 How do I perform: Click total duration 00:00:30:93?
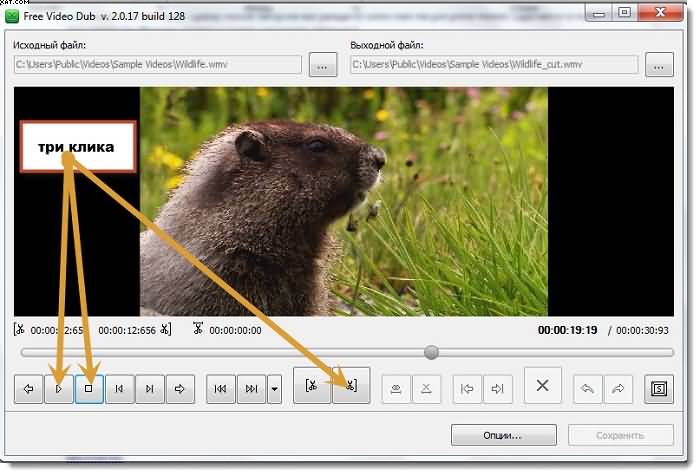pyautogui.click(x=642, y=330)
